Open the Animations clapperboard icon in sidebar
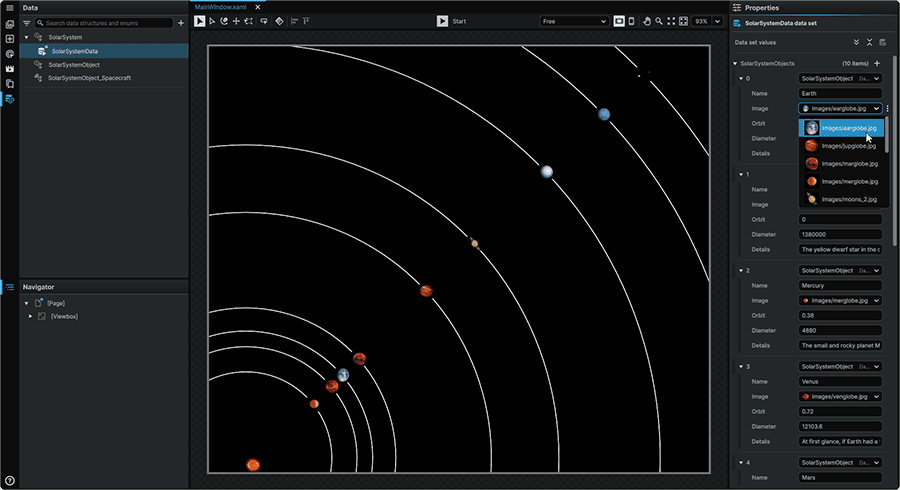This screenshot has width=900, height=490. pyautogui.click(x=10, y=69)
